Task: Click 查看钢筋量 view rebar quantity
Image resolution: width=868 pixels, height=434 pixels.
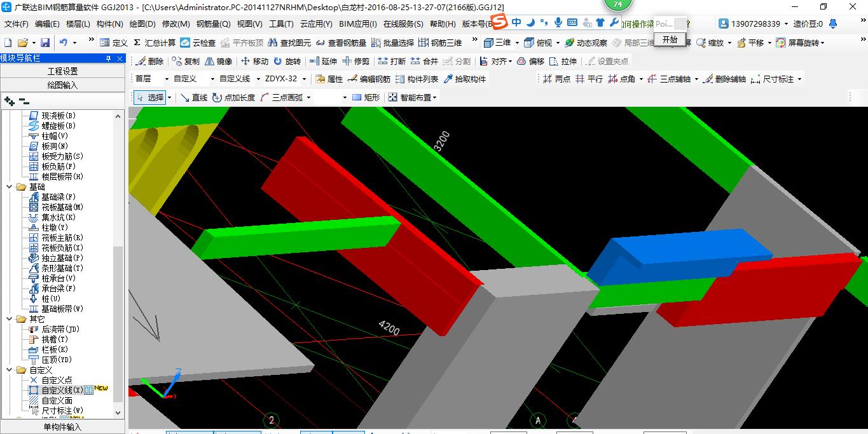Action: coord(341,43)
